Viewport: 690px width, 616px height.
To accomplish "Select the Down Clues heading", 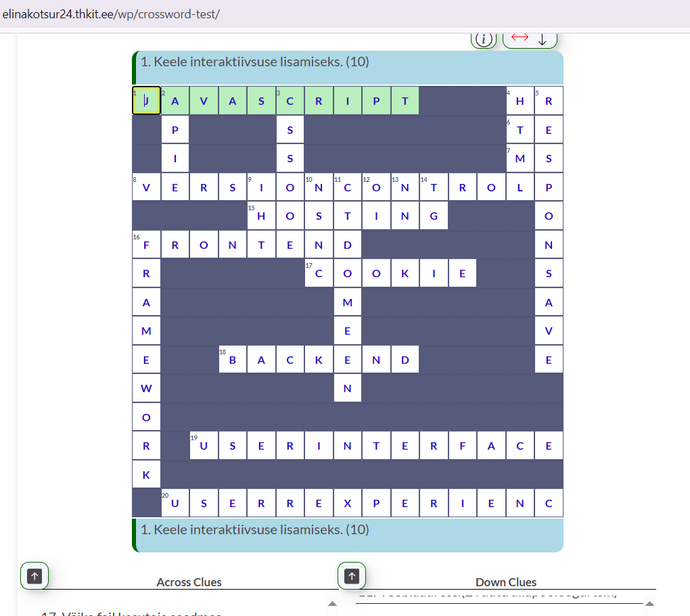I will (505, 582).
